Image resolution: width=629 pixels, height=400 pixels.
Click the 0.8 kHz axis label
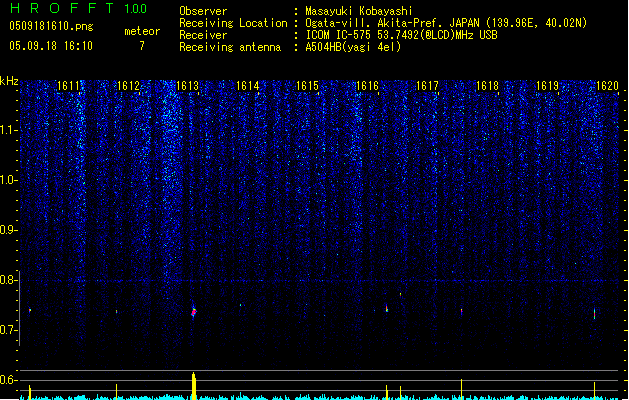[8, 280]
